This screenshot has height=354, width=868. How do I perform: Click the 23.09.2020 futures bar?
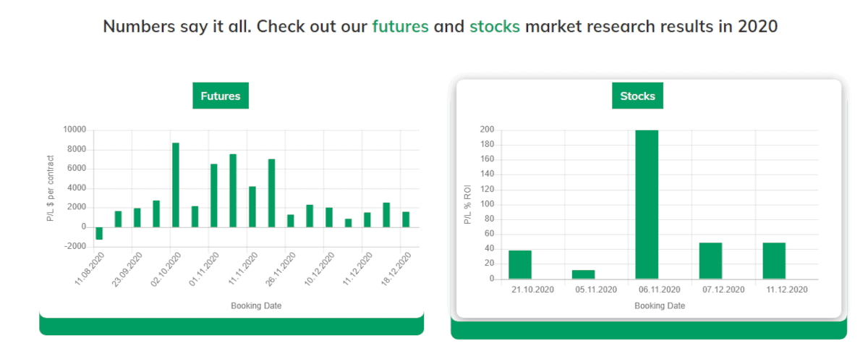tap(137, 218)
